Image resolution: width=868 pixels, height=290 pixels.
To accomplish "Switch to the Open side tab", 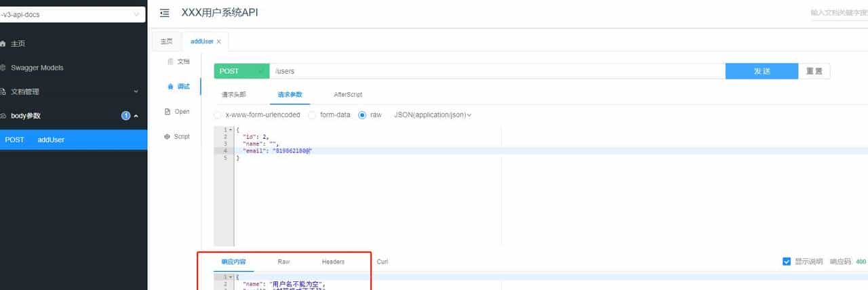I will (177, 112).
